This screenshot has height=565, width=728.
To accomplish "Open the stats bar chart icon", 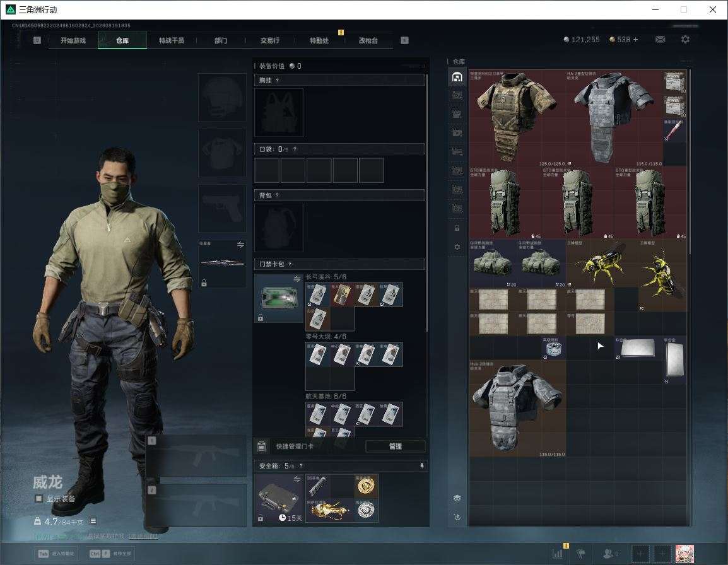I will [x=557, y=554].
